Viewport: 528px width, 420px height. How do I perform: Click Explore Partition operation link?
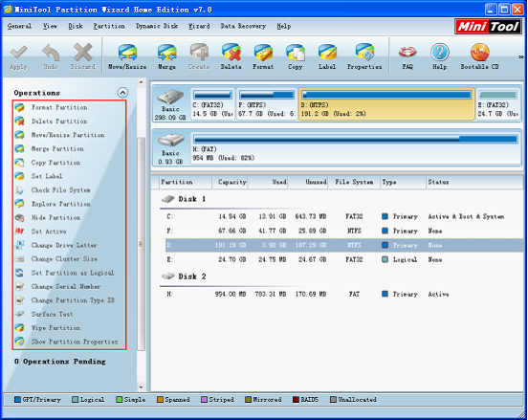[x=61, y=204]
